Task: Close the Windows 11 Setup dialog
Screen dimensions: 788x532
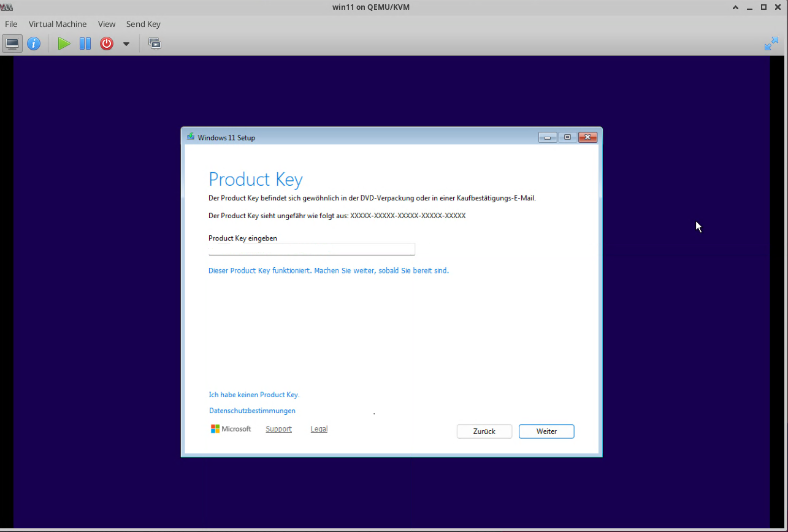Action: [x=587, y=137]
